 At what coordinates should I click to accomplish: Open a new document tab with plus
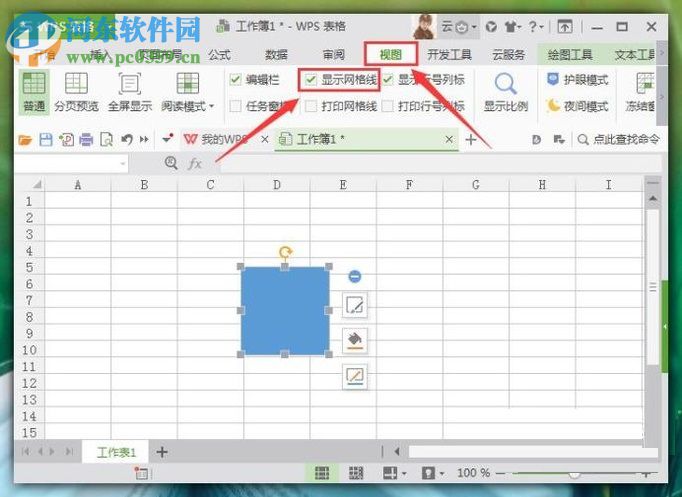[x=471, y=140]
